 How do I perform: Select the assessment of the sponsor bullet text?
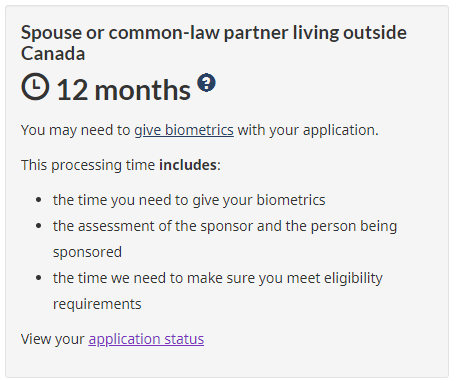tap(225, 239)
